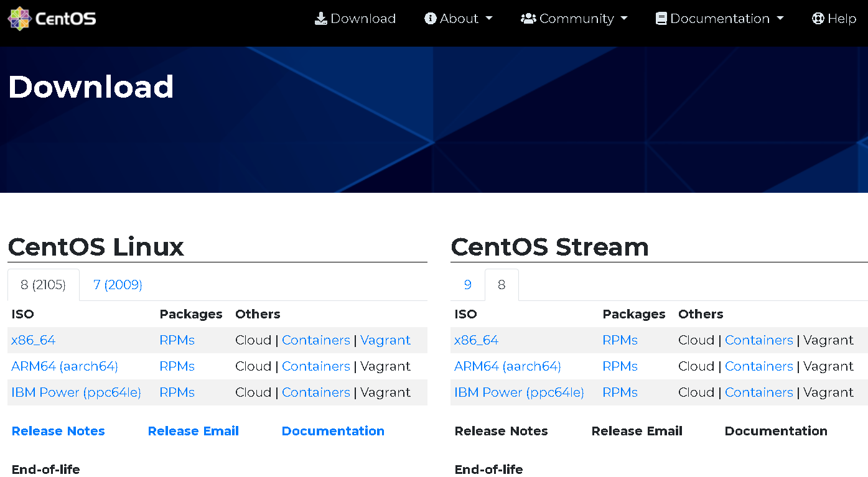Viewport: 868px width, 477px height.
Task: Open CentOS Linux Documentation link
Action: click(x=333, y=431)
